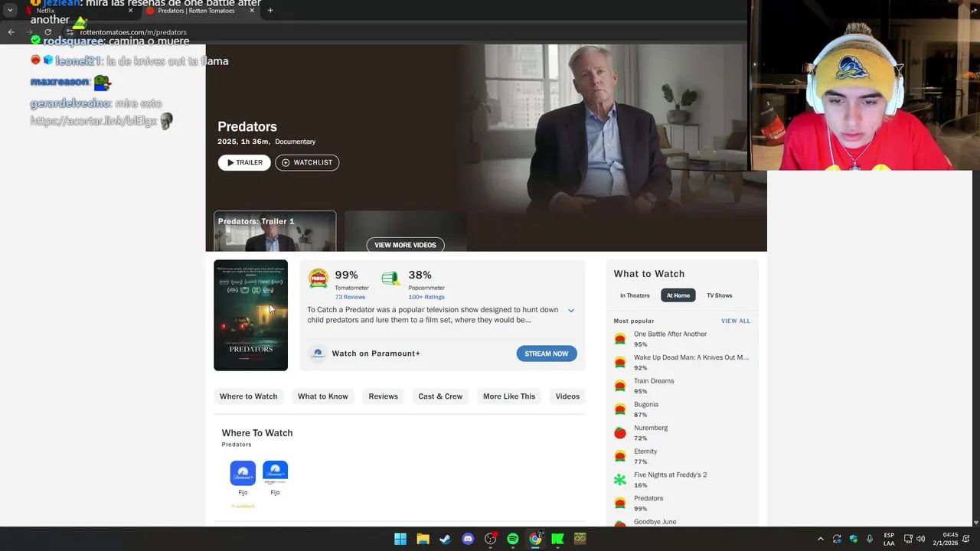Click the Stream Now button

(547, 354)
